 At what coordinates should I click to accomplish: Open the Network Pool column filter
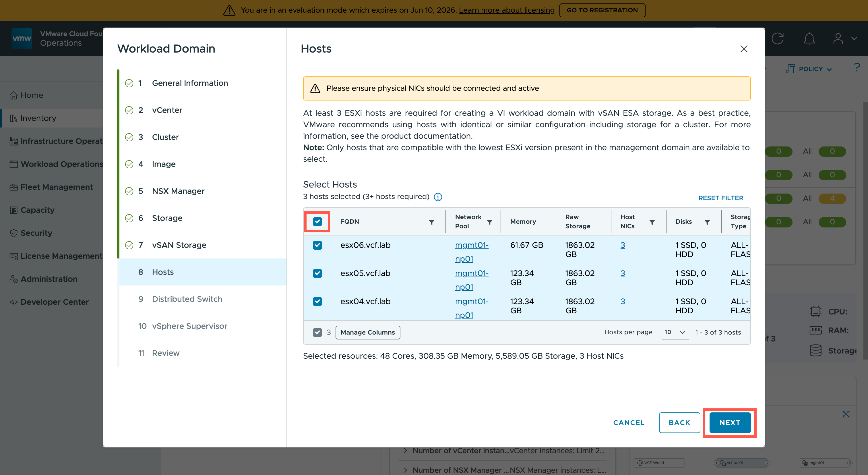pos(489,222)
